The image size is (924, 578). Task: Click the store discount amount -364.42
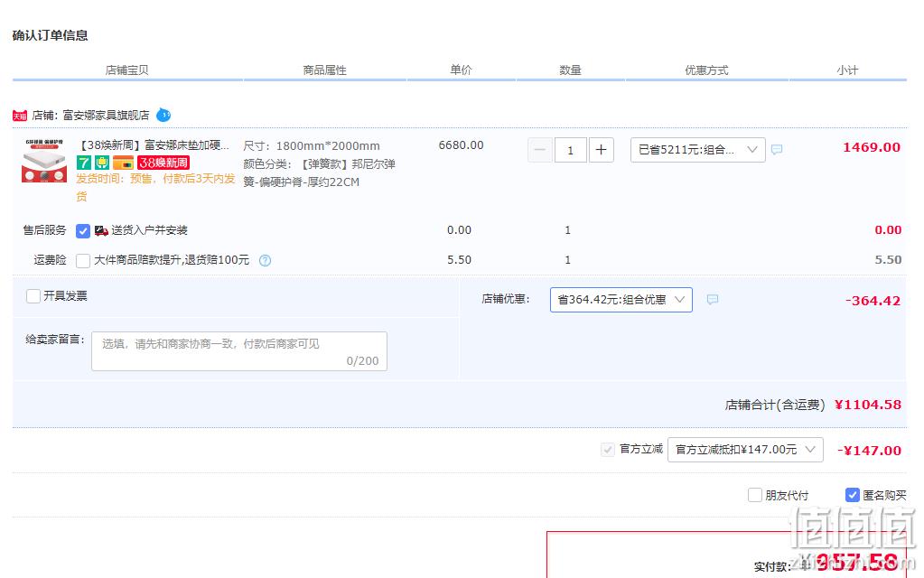click(x=873, y=301)
